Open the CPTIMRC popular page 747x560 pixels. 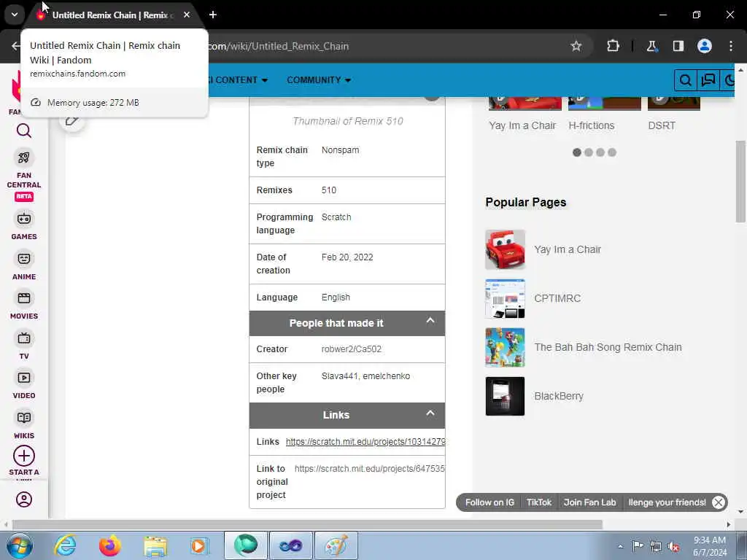(x=557, y=298)
